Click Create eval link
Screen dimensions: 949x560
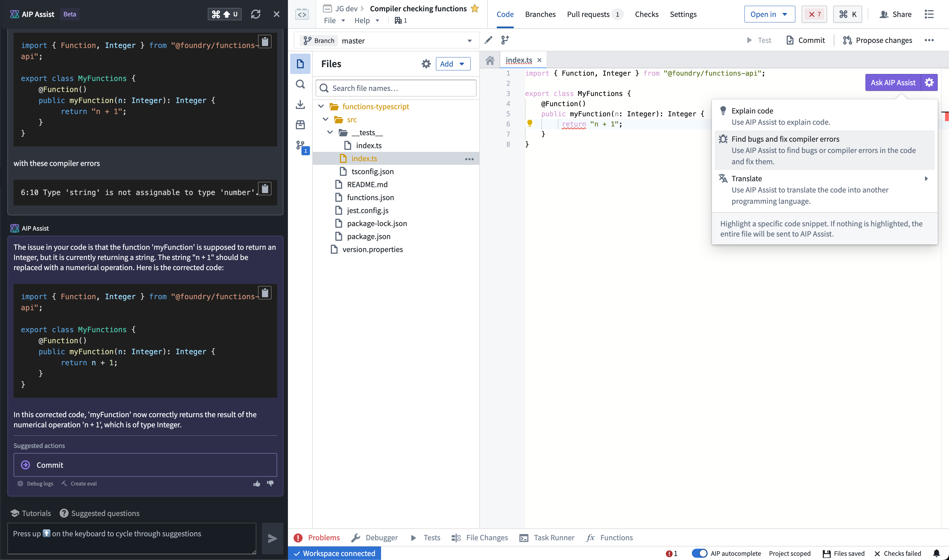[x=79, y=484]
